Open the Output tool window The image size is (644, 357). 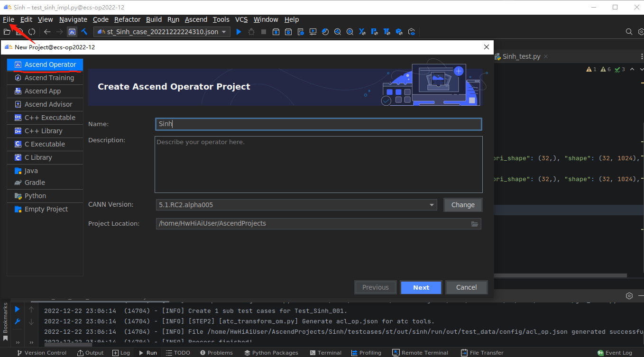[x=91, y=353]
